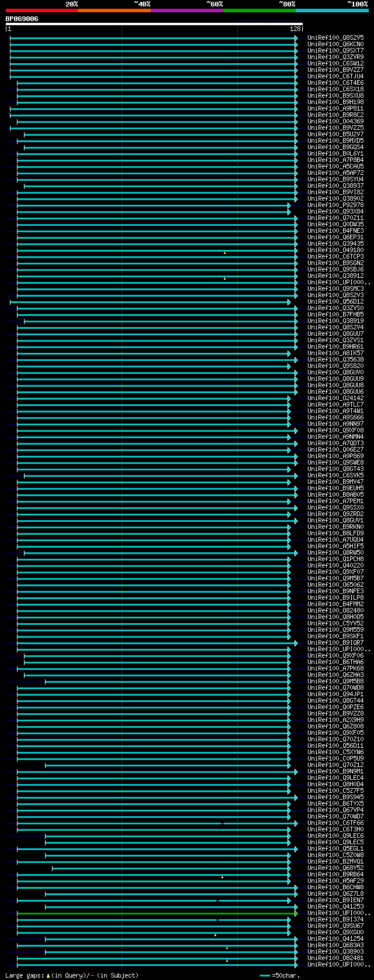Click the purple ~60% identity legend segment
374x980 pixels.
pos(187,11)
